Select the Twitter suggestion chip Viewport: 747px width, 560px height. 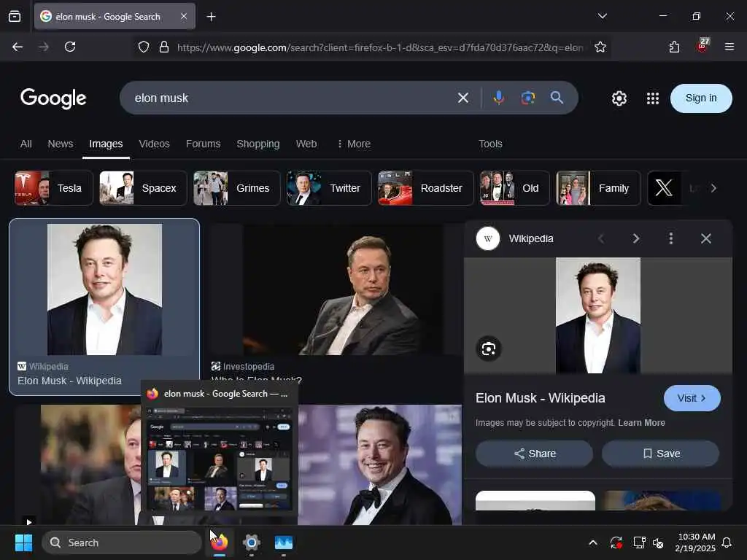coord(329,188)
